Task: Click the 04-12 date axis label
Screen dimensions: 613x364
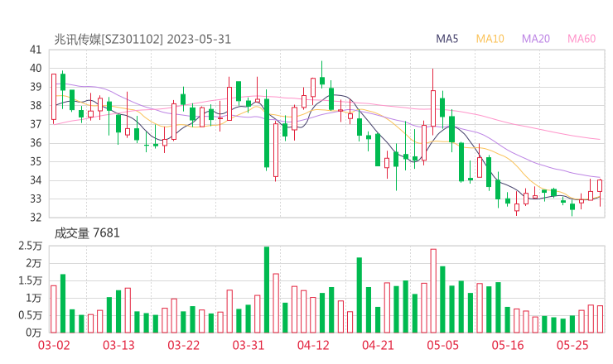Action: click(x=313, y=346)
